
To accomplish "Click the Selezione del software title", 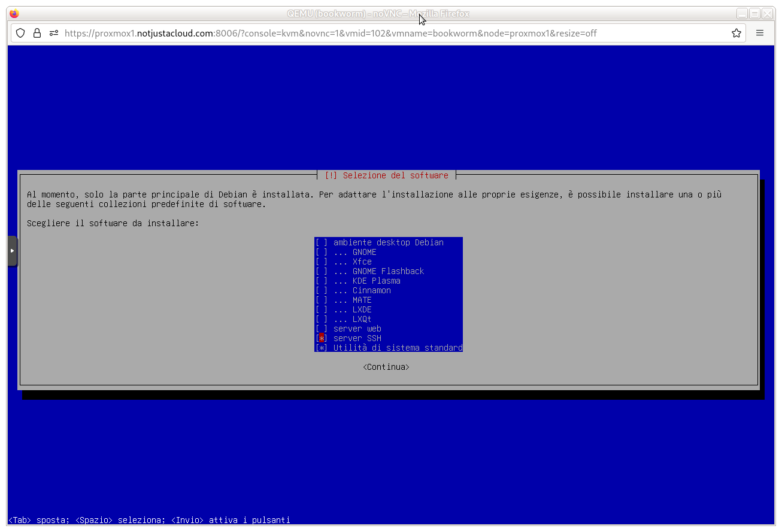I will 386,175.
